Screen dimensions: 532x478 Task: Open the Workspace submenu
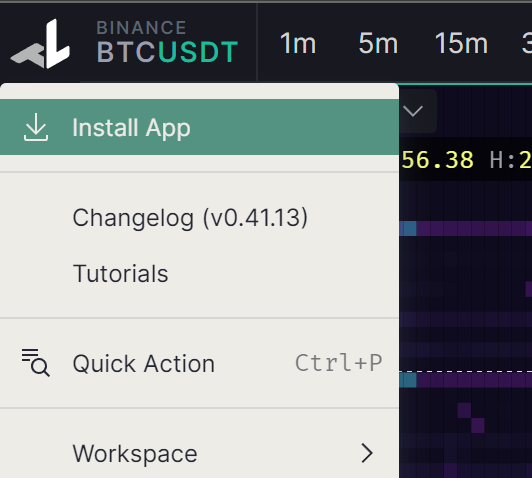coord(199,453)
